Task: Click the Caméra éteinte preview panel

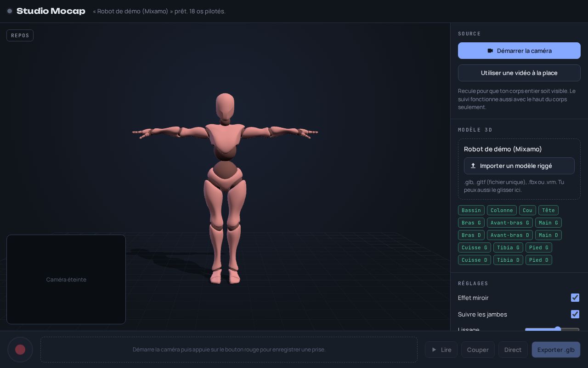Action: [66, 279]
